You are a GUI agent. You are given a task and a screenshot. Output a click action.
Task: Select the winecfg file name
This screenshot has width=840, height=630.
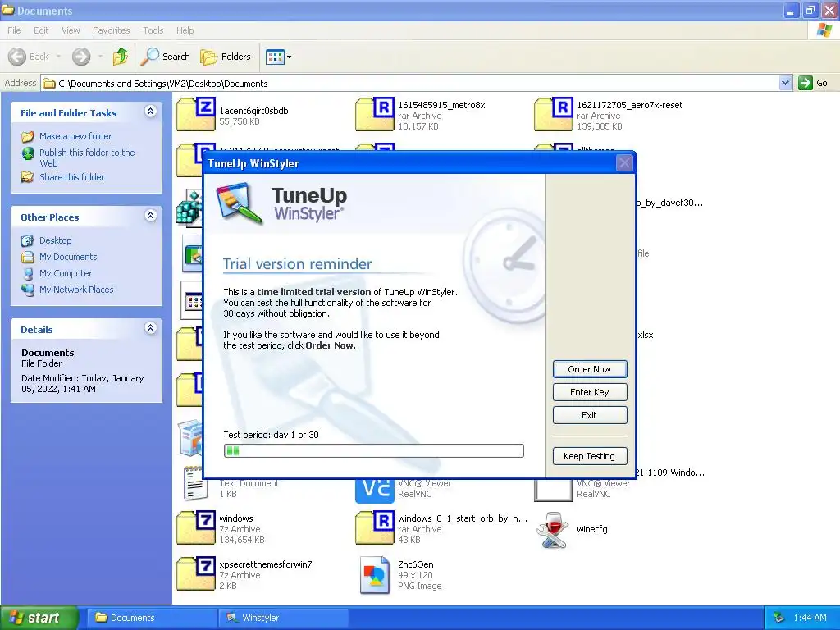tap(592, 529)
